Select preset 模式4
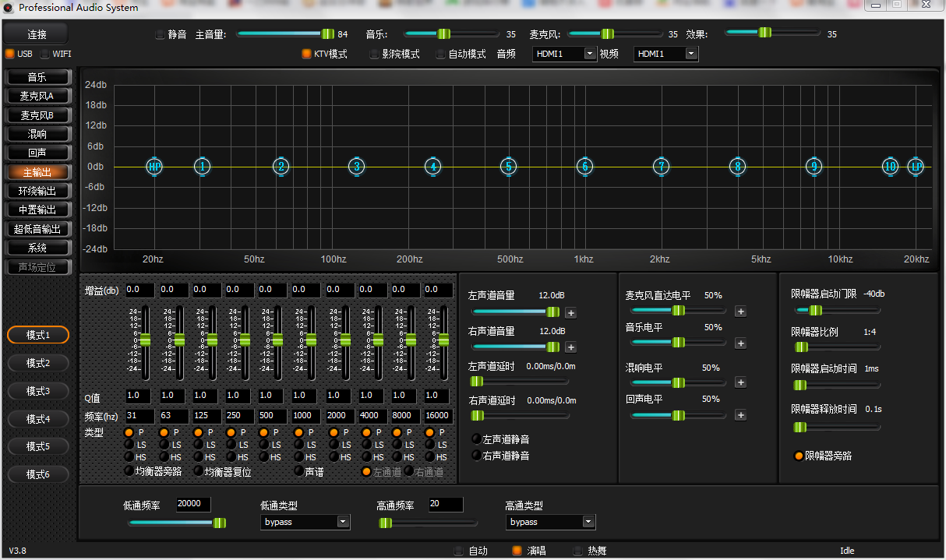 [x=38, y=419]
